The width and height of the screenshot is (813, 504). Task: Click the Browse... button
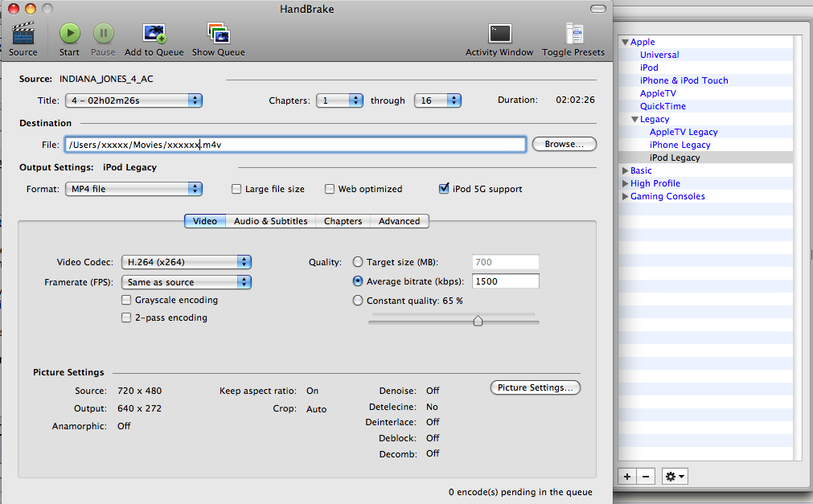click(565, 144)
